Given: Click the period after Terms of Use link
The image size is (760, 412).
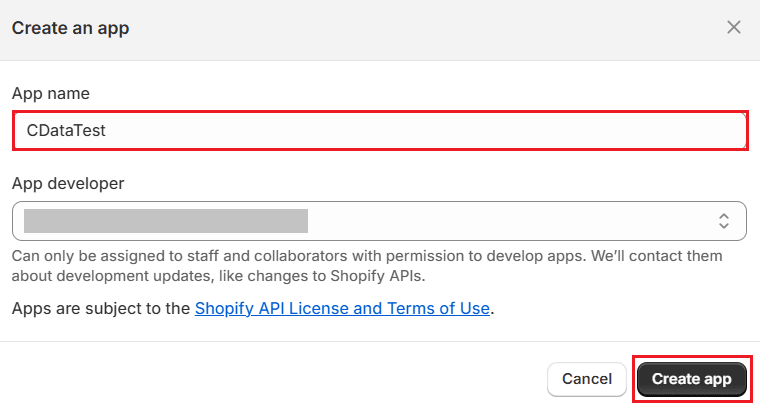Looking at the screenshot, I should pyautogui.click(x=493, y=309).
